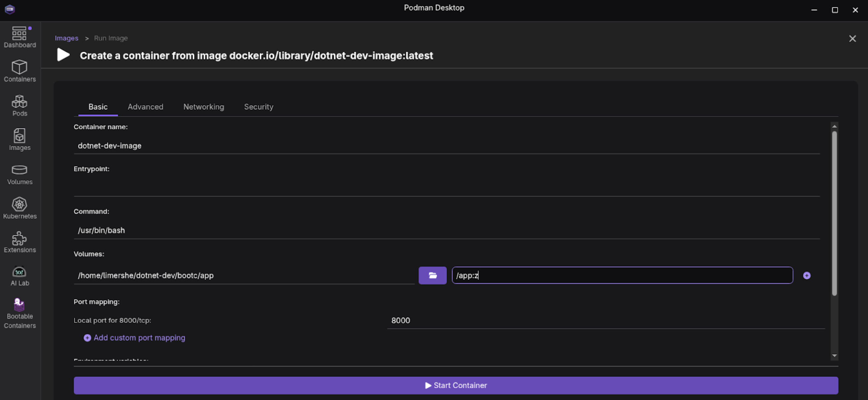The width and height of the screenshot is (868, 400).
Task: Navigate to the Volumes page
Action: (20, 174)
